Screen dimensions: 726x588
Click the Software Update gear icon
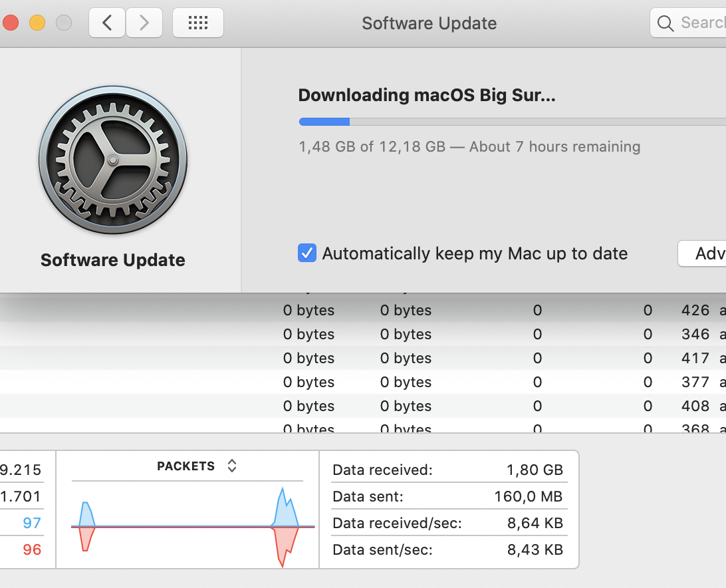pyautogui.click(x=113, y=160)
